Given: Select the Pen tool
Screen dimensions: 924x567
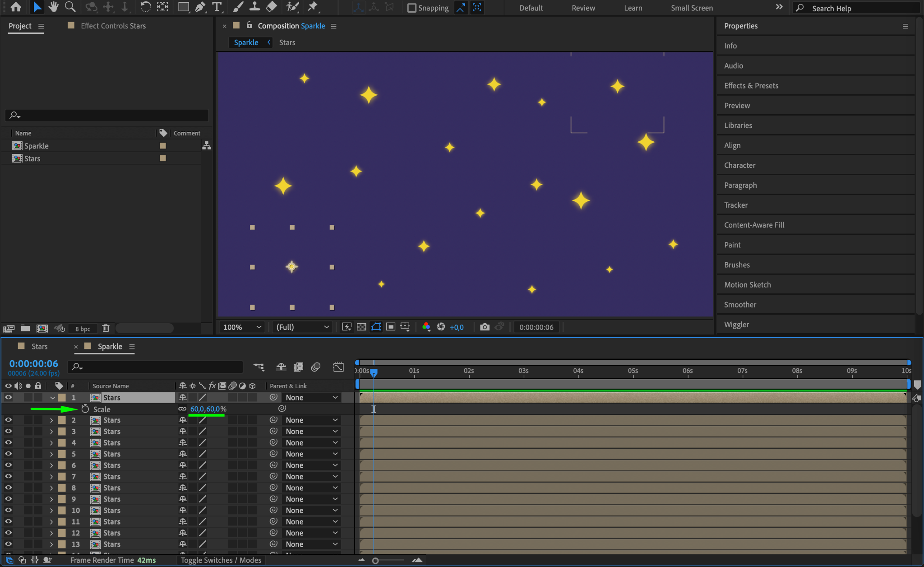Looking at the screenshot, I should pyautogui.click(x=200, y=7).
